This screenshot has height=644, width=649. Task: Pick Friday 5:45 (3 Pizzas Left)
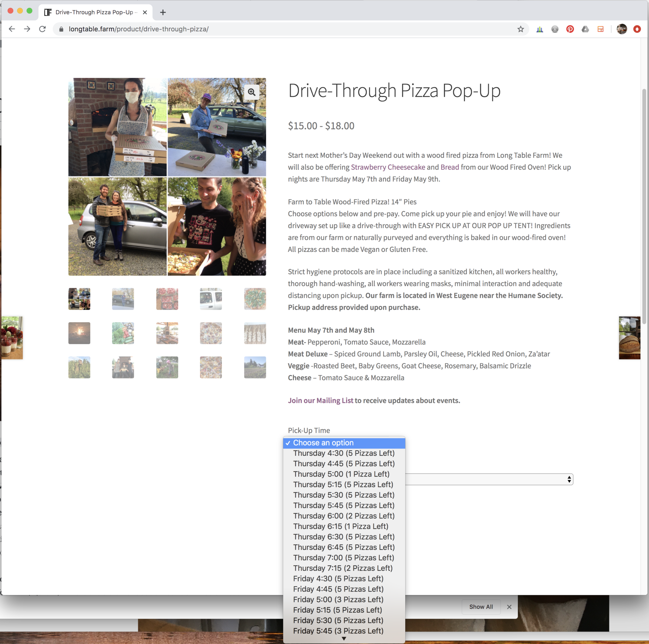point(344,631)
